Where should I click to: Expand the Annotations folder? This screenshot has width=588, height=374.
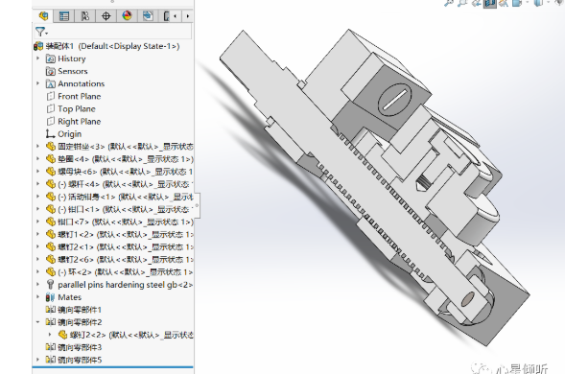pyautogui.click(x=37, y=83)
